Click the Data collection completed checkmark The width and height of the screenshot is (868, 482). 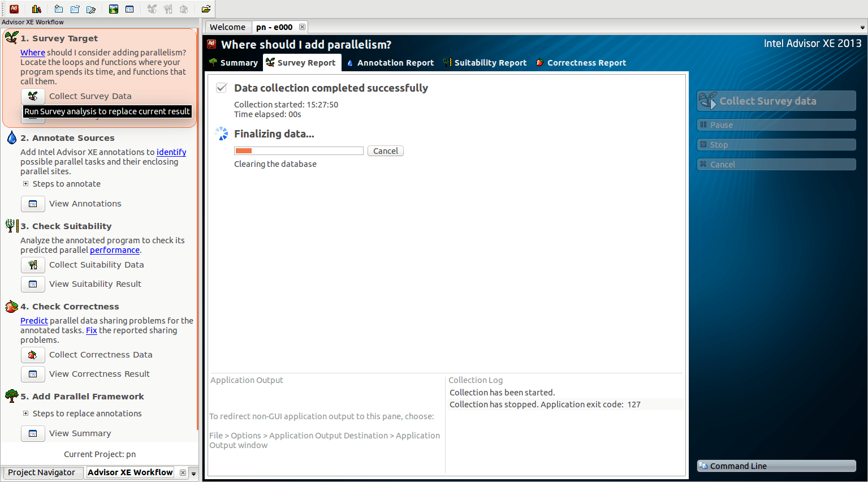222,88
